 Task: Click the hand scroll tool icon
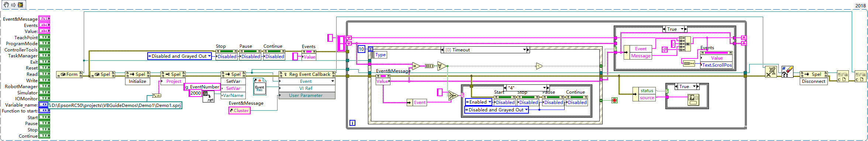coord(6,5)
